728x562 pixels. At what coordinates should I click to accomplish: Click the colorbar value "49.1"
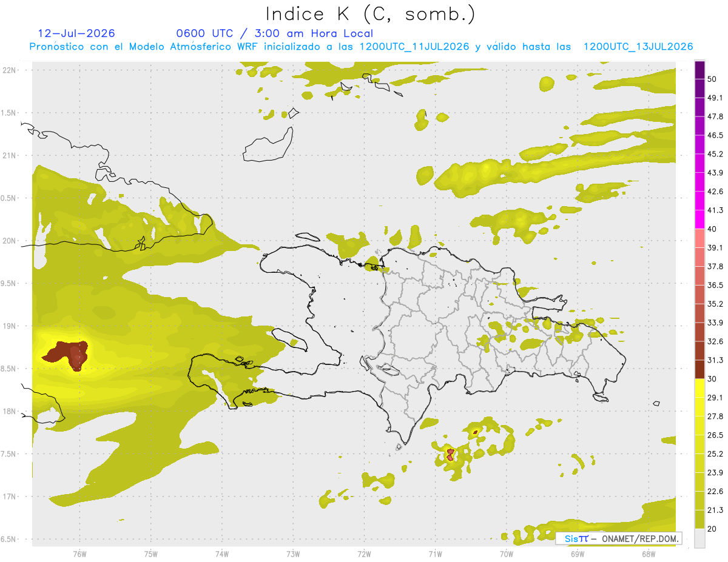point(715,98)
